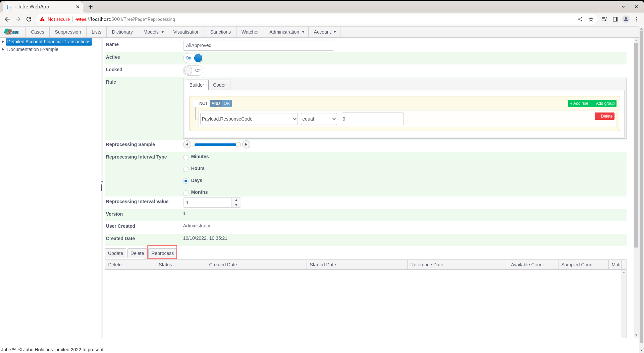Image resolution: width=644 pixels, height=353 pixels.
Task: Open the Watcher menu item
Action: coord(250,32)
